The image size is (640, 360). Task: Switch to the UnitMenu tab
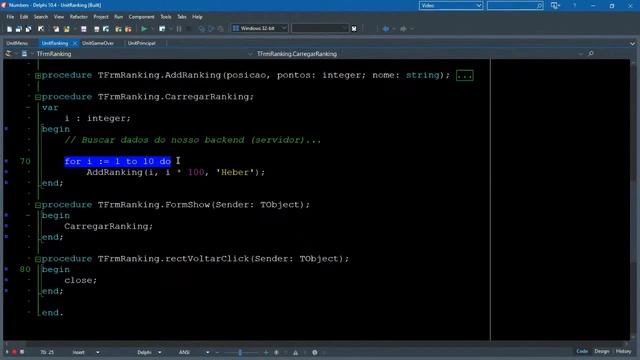click(x=17, y=43)
